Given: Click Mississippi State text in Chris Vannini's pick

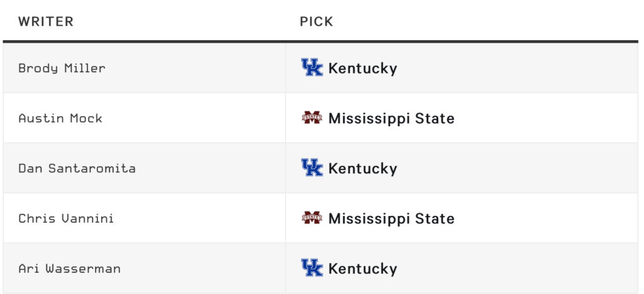Looking at the screenshot, I should point(391,219).
